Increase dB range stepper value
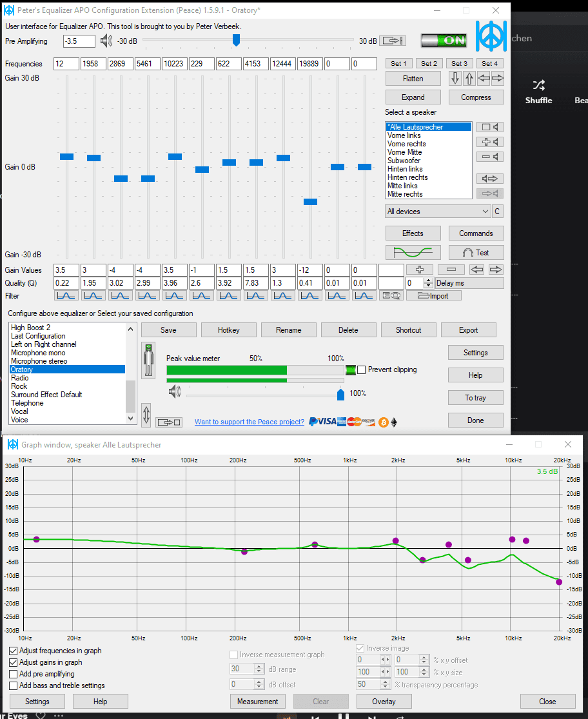588x719 pixels. pyautogui.click(x=259, y=666)
